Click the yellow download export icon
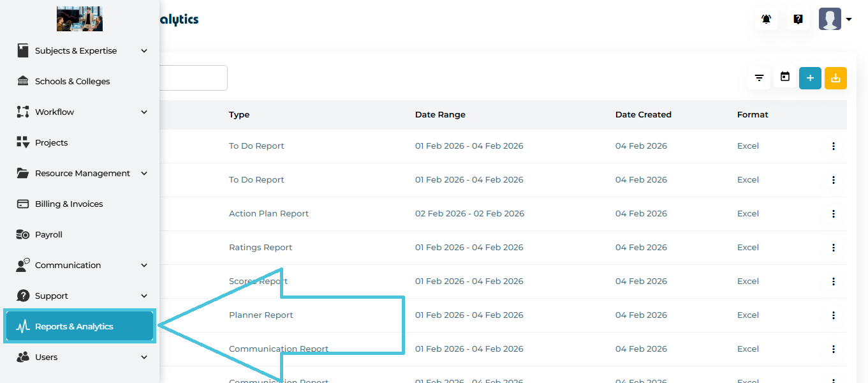Viewport: 868px width, 383px height. pyautogui.click(x=835, y=78)
